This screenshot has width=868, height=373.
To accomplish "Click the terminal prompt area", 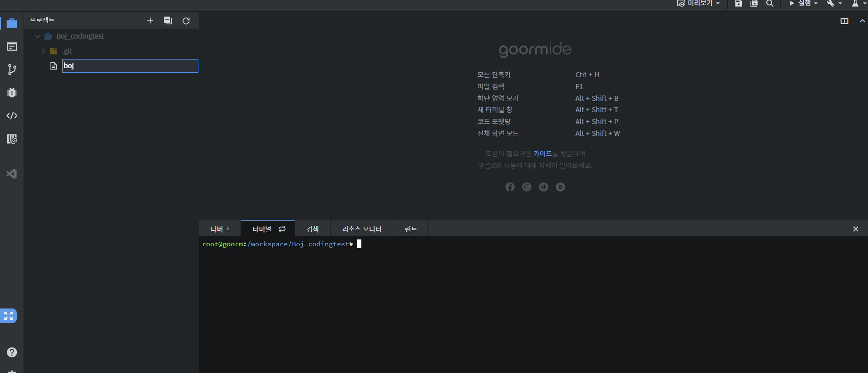I will pos(533,304).
